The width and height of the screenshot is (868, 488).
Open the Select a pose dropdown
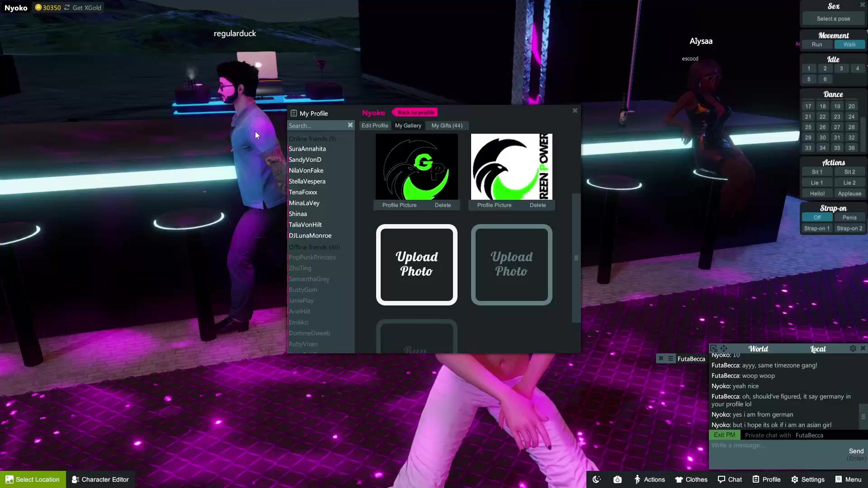point(833,19)
